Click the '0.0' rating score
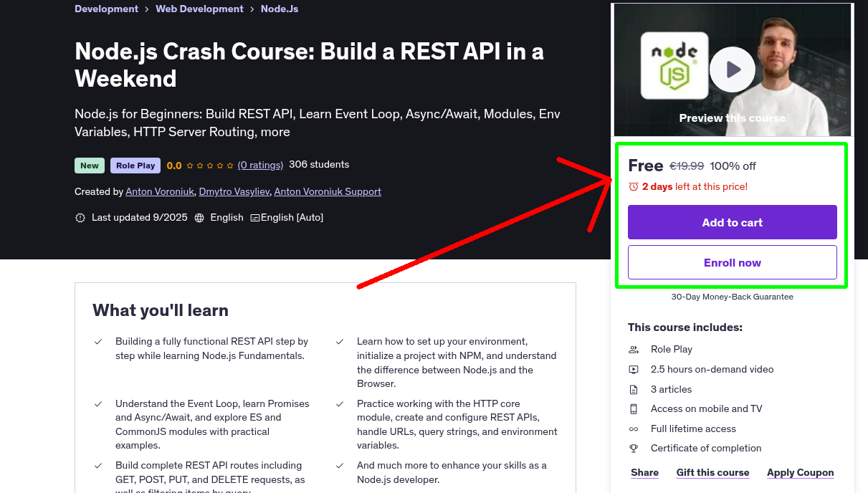The height and width of the screenshot is (493, 868). (174, 166)
